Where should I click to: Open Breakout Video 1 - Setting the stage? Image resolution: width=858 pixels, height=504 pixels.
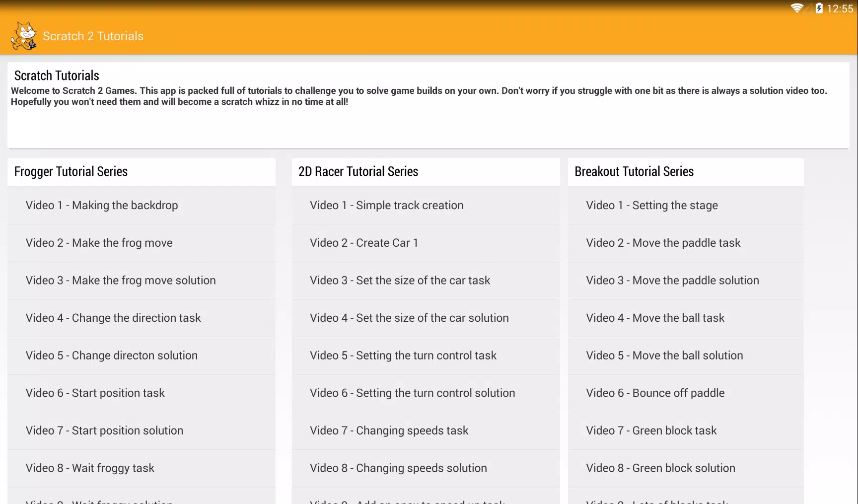(686, 205)
